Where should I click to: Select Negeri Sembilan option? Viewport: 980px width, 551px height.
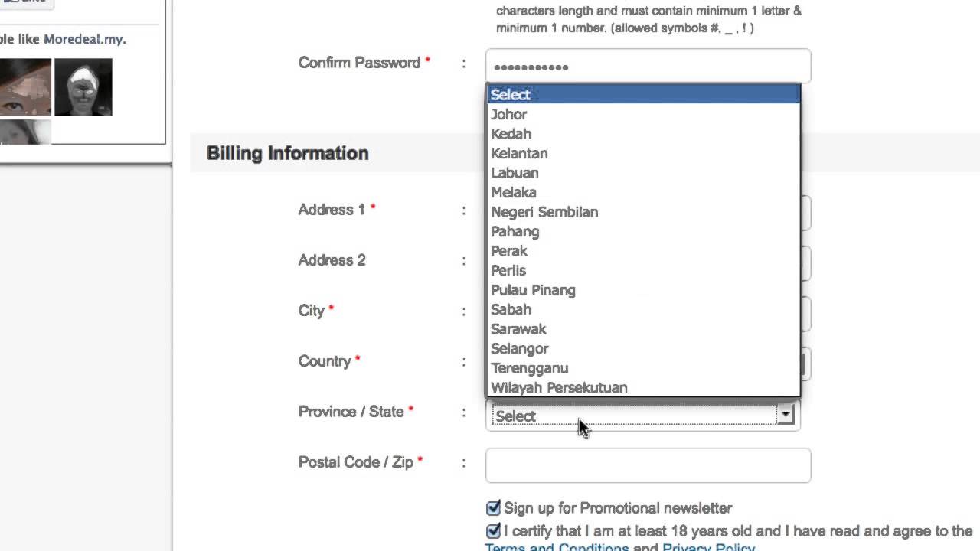click(544, 212)
